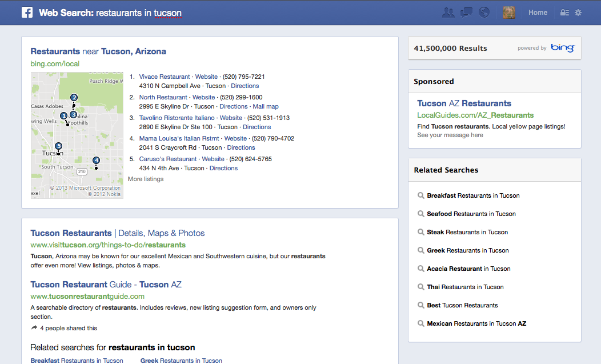Get Directions to 2890 E Skyline Dr

(257, 127)
